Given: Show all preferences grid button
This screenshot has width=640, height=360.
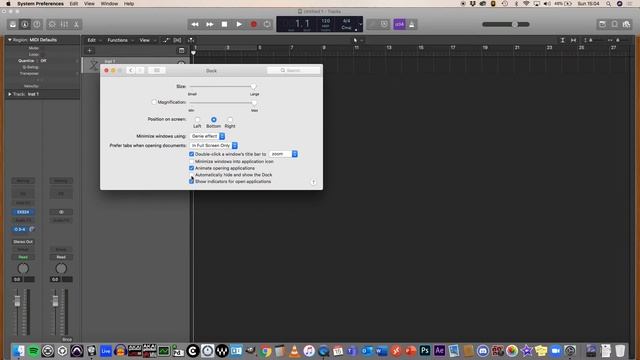Looking at the screenshot, I should coord(157,71).
